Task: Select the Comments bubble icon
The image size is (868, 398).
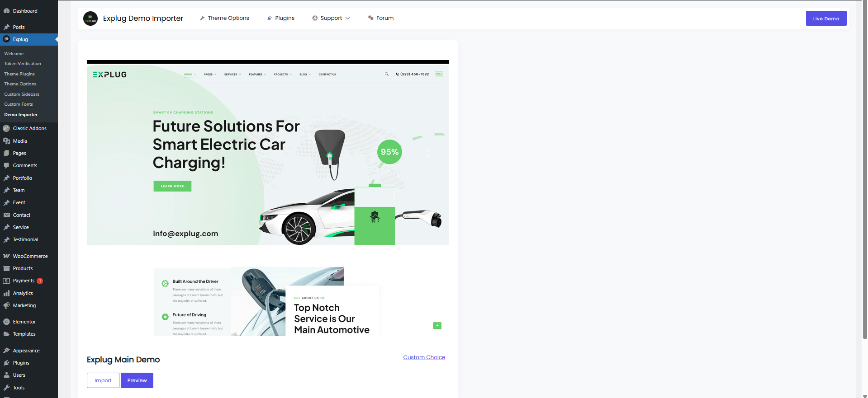Action: coord(6,166)
